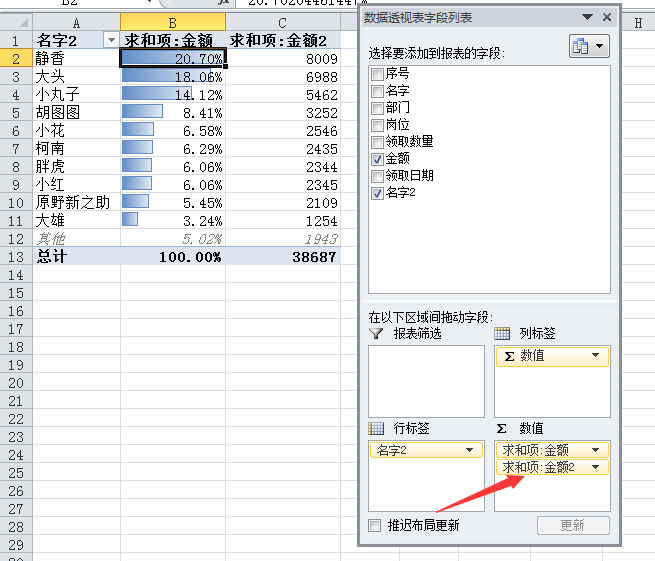Select cell 胡图图
The height and width of the screenshot is (561, 655).
tap(76, 112)
